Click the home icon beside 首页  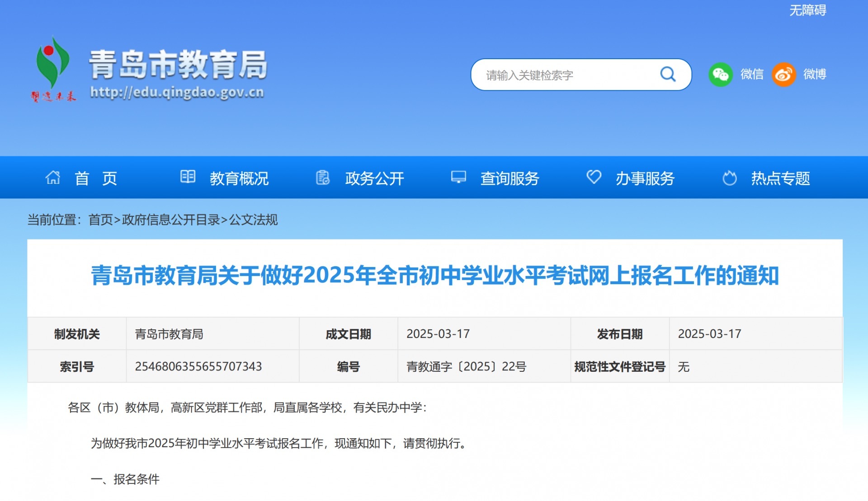coord(53,178)
